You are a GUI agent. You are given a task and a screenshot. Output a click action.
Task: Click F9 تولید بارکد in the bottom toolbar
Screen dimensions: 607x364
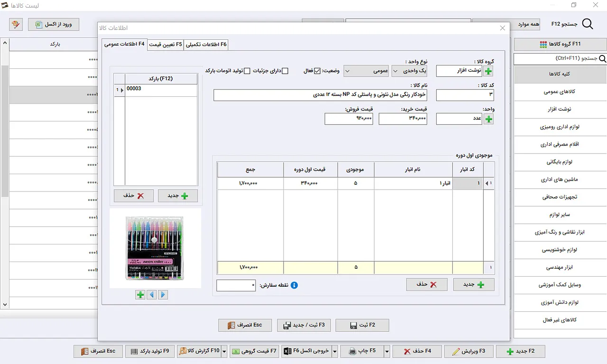tap(150, 351)
